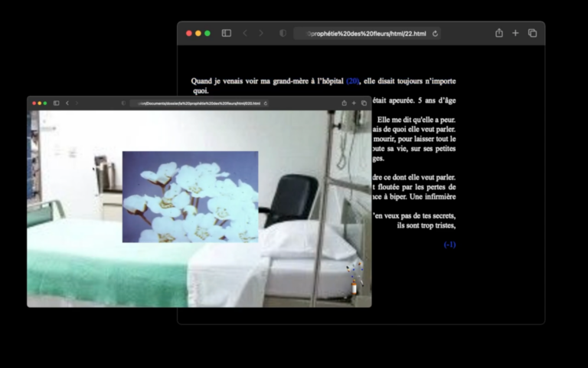Click the white flowers image
Image resolution: width=588 pixels, height=368 pixels.
pos(190,196)
